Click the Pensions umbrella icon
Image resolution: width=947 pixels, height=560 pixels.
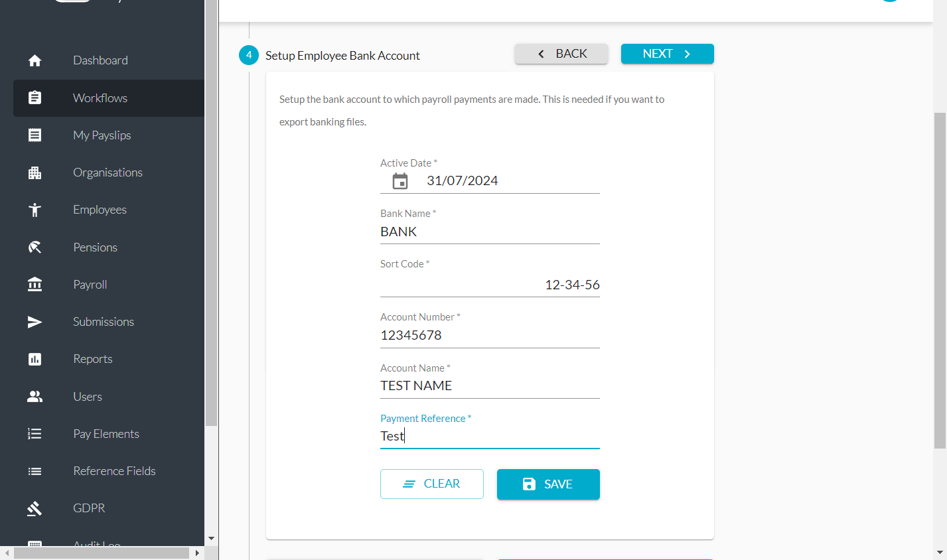[x=35, y=247]
